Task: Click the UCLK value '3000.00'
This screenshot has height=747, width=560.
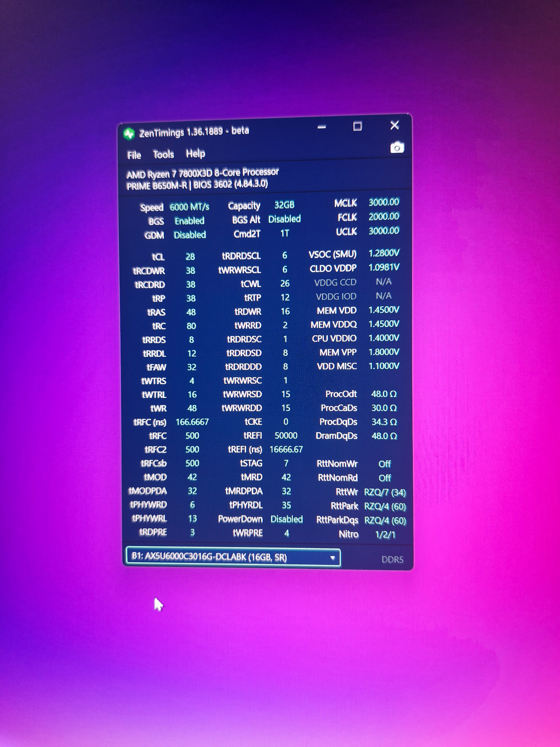Action: pyautogui.click(x=384, y=231)
